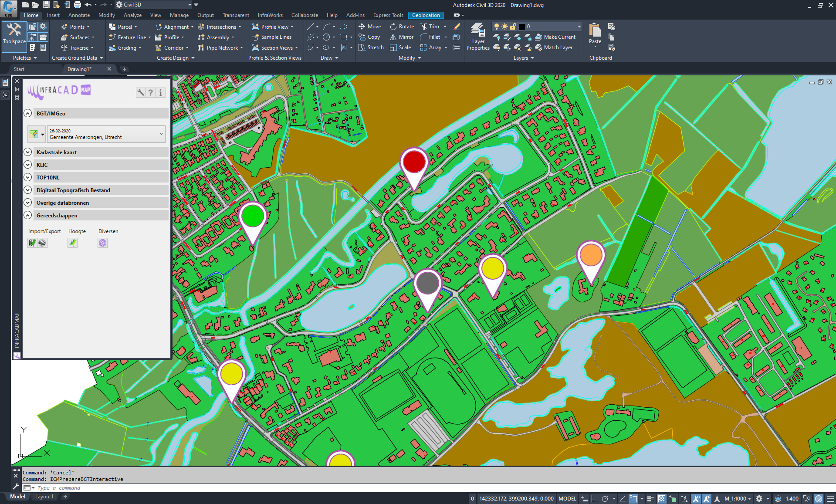This screenshot has width=836, height=504.
Task: Toggle Object Snap in status bar
Action: [x=633, y=499]
